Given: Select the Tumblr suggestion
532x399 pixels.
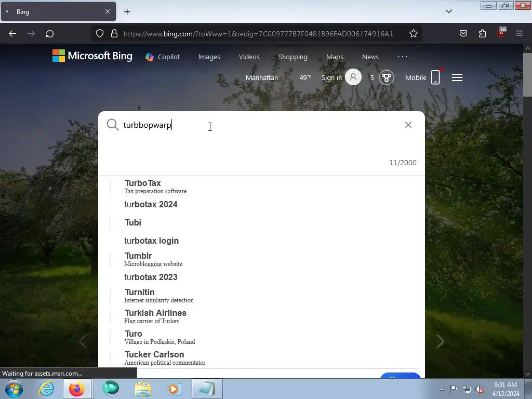Looking at the screenshot, I should pyautogui.click(x=261, y=259).
